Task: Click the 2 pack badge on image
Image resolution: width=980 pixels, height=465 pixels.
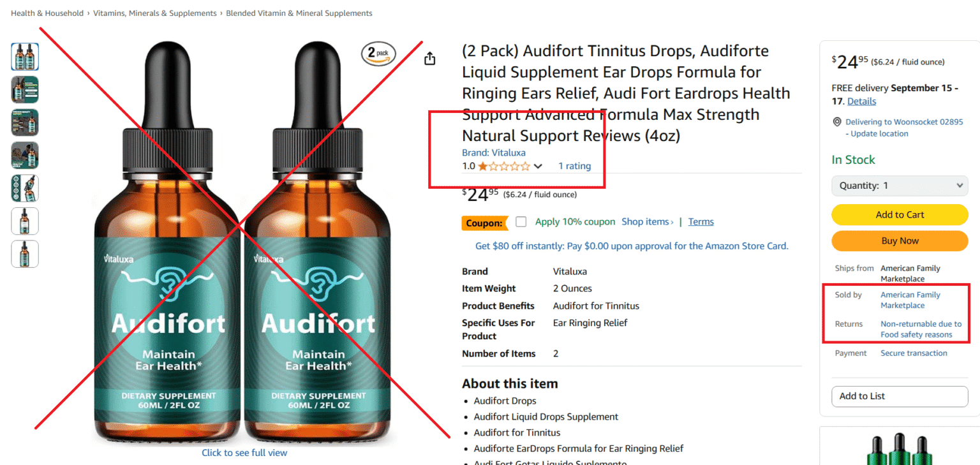Action: click(378, 54)
